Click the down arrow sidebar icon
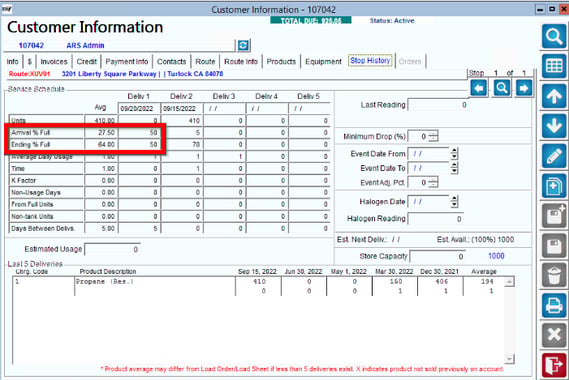The width and height of the screenshot is (569, 380). 554,126
